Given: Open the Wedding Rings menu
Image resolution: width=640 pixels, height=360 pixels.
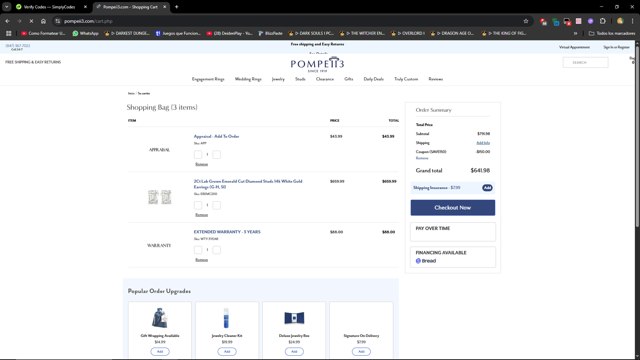Looking at the screenshot, I should [248, 79].
